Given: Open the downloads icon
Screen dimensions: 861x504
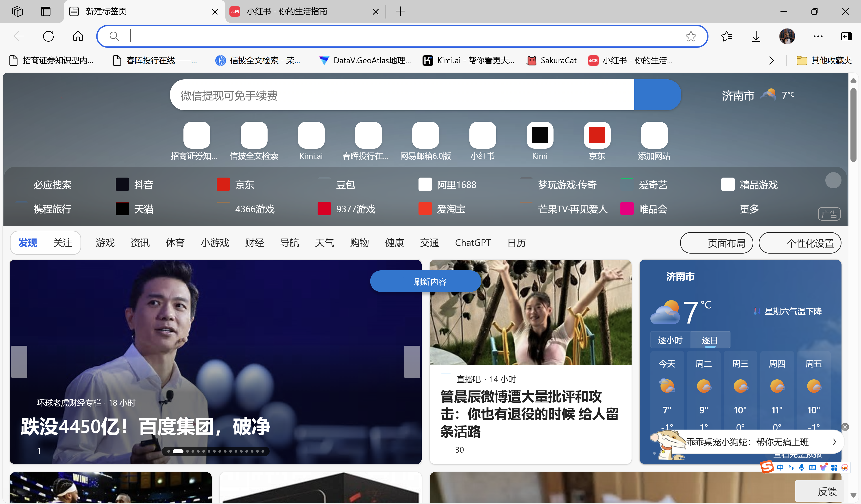Looking at the screenshot, I should click(x=756, y=36).
